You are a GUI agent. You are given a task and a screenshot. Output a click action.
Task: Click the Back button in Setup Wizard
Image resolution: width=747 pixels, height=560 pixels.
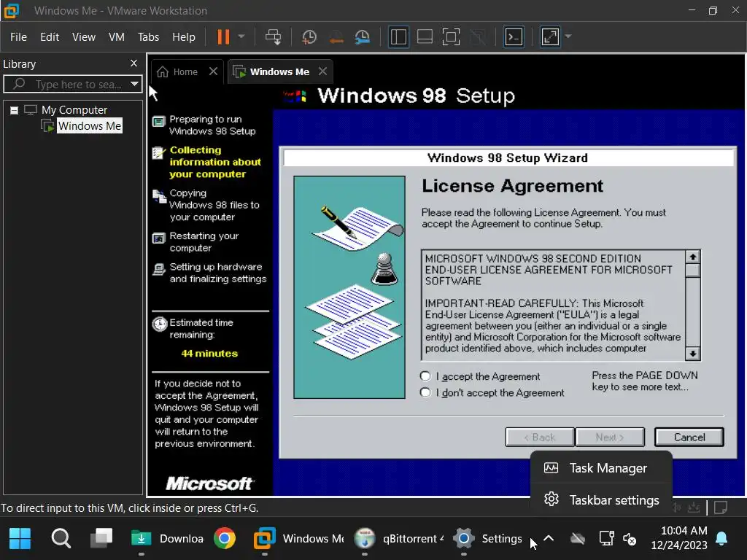(540, 437)
